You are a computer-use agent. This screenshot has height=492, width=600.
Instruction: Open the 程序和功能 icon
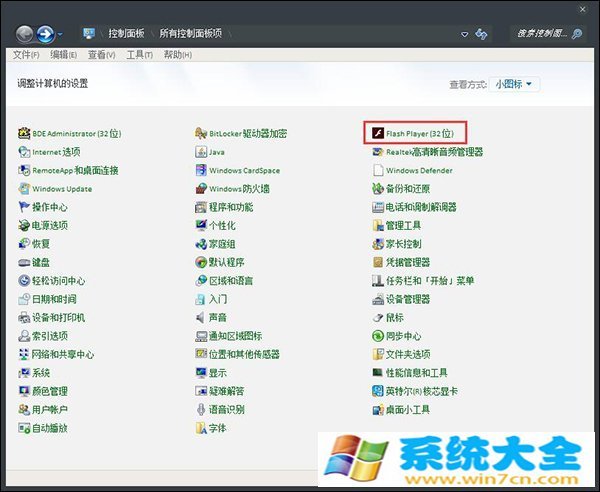[x=201, y=207]
